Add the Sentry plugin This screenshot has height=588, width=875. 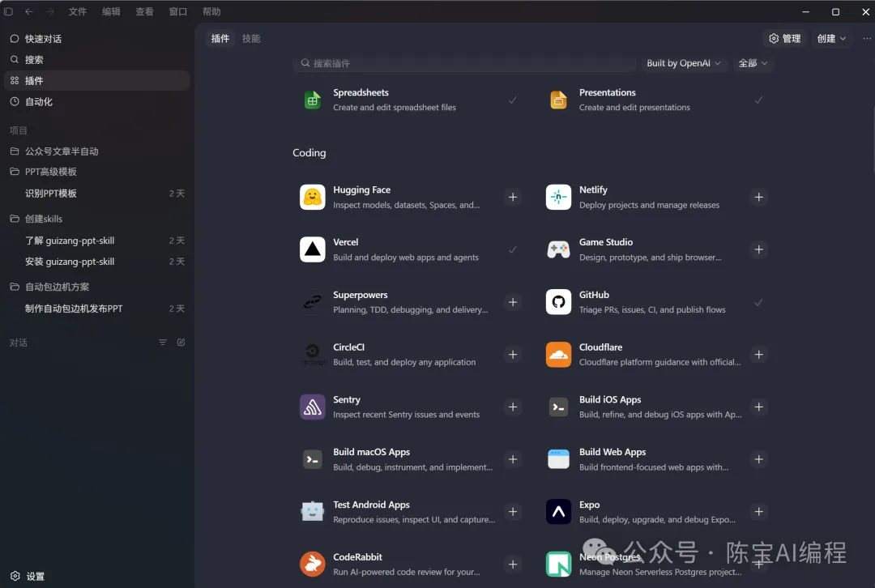point(512,407)
